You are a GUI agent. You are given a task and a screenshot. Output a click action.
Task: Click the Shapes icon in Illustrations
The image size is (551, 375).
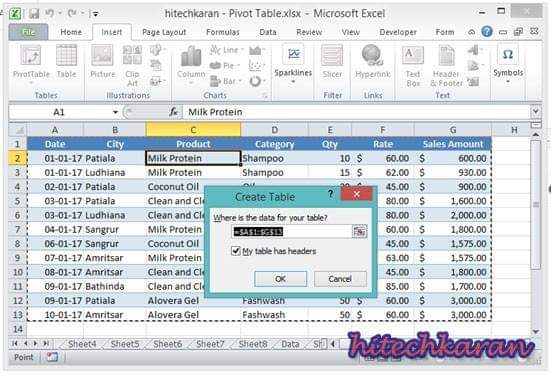155,50
